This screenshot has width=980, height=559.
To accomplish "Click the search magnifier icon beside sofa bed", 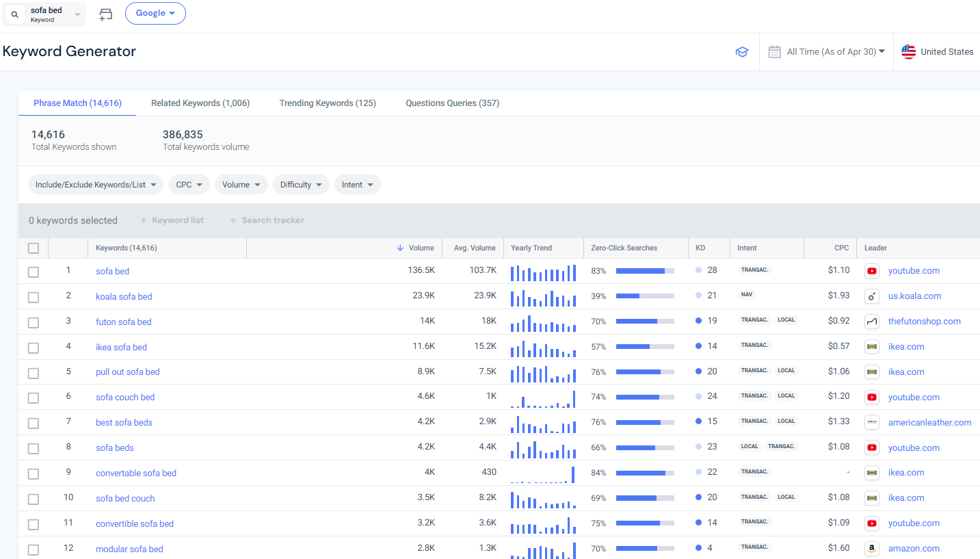I will (x=15, y=14).
